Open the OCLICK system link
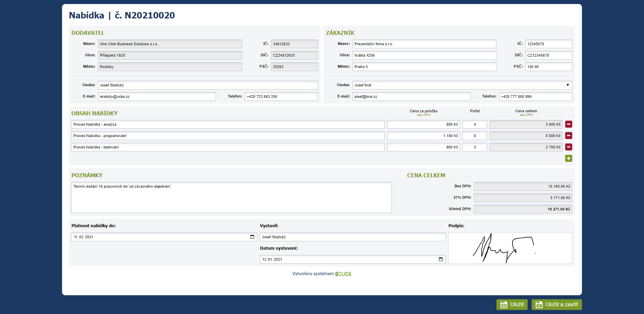The image size is (644, 314). pyautogui.click(x=343, y=274)
